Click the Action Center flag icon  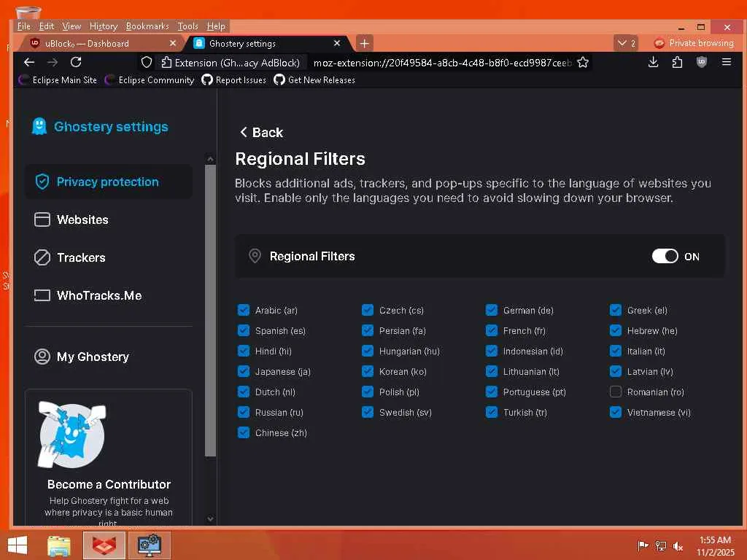[643, 545]
